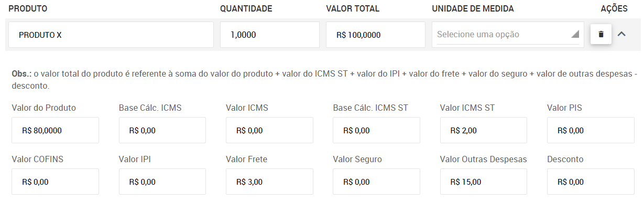Select the Valor Seguro input
Screen dimensions: 644x201
376,182
